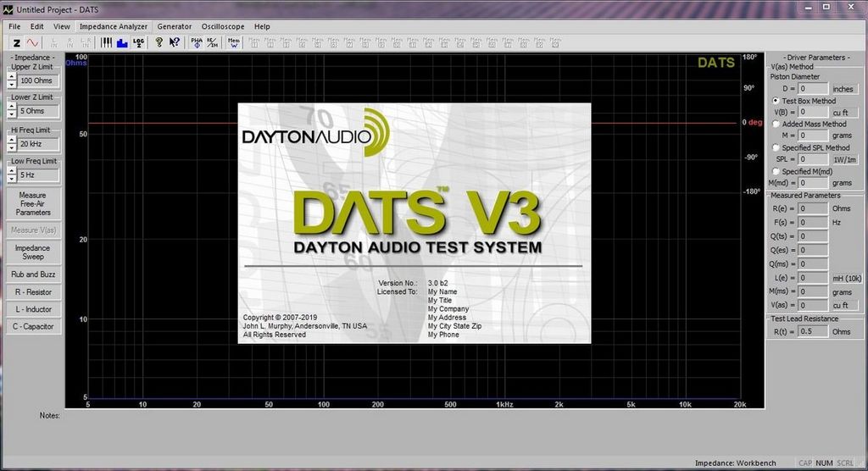868x471 pixels.
Task: Decrease the Low Freq Limit with down arrow
Action: point(12,178)
